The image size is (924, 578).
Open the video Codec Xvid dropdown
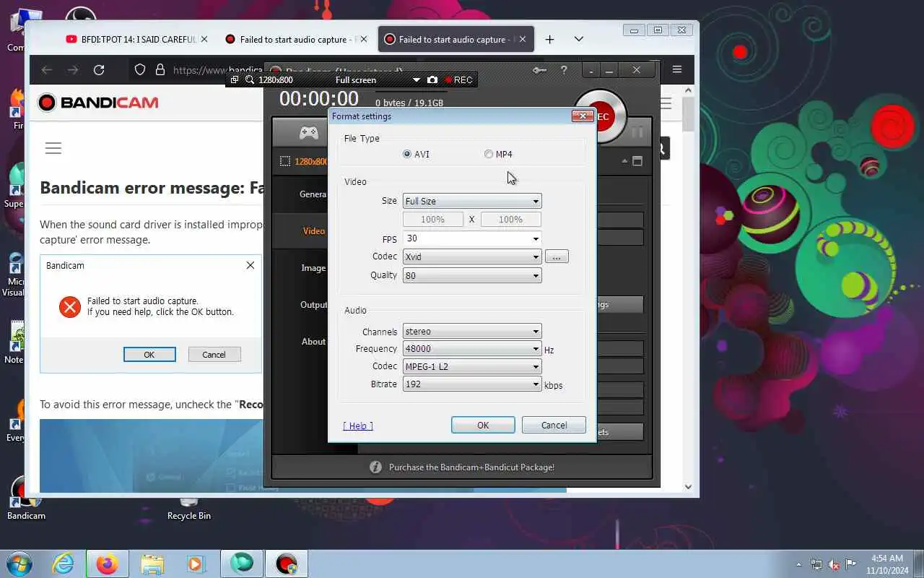472,256
